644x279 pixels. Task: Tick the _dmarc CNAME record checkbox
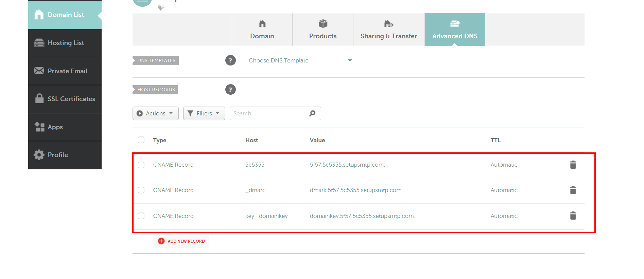pyautogui.click(x=141, y=190)
